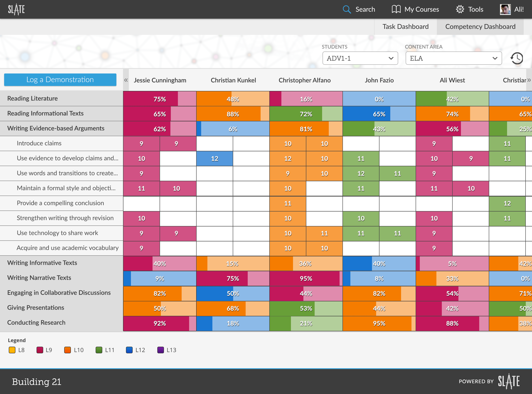532x394 pixels.
Task: Open Jessie Cunningham's column header
Action: pyautogui.click(x=160, y=80)
